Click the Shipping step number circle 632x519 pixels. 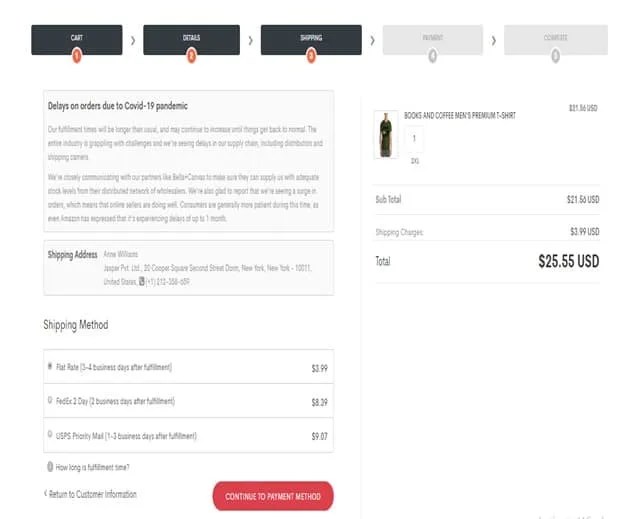tap(311, 55)
